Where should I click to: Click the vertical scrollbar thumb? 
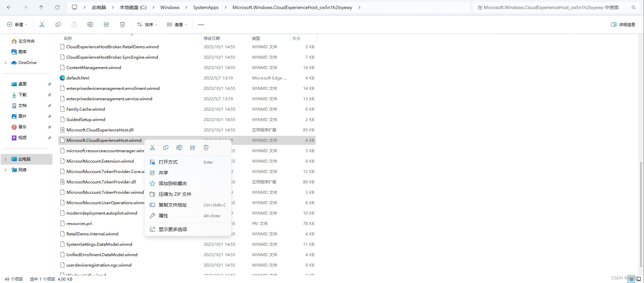coord(641,215)
